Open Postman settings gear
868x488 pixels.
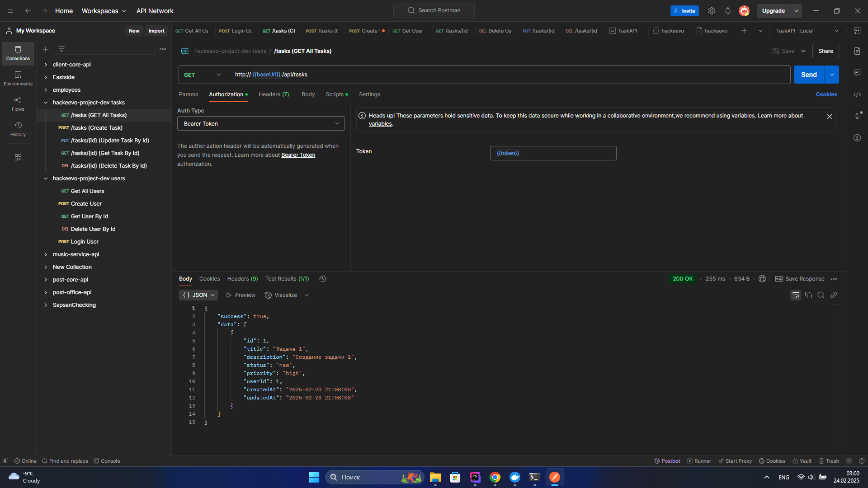[x=711, y=11]
